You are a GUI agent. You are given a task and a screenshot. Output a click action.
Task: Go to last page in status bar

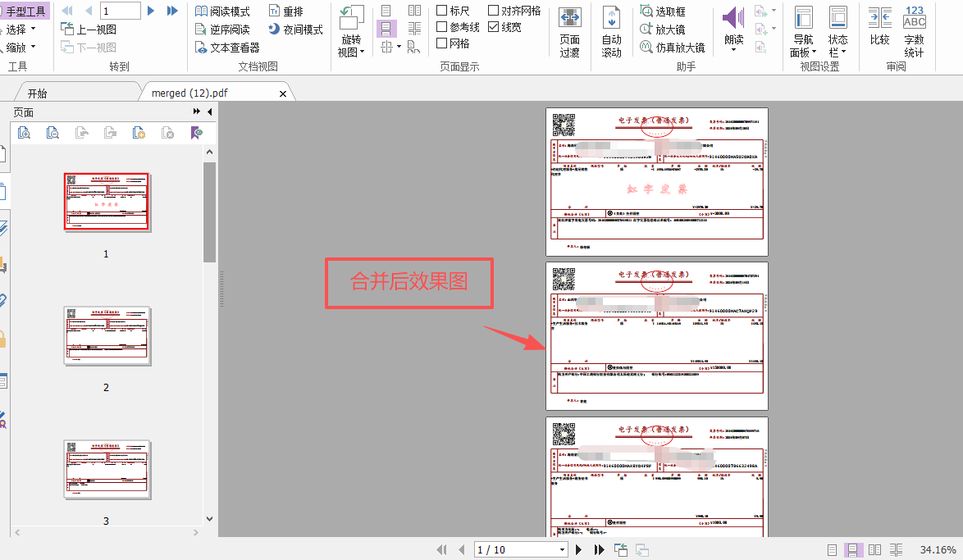(599, 549)
